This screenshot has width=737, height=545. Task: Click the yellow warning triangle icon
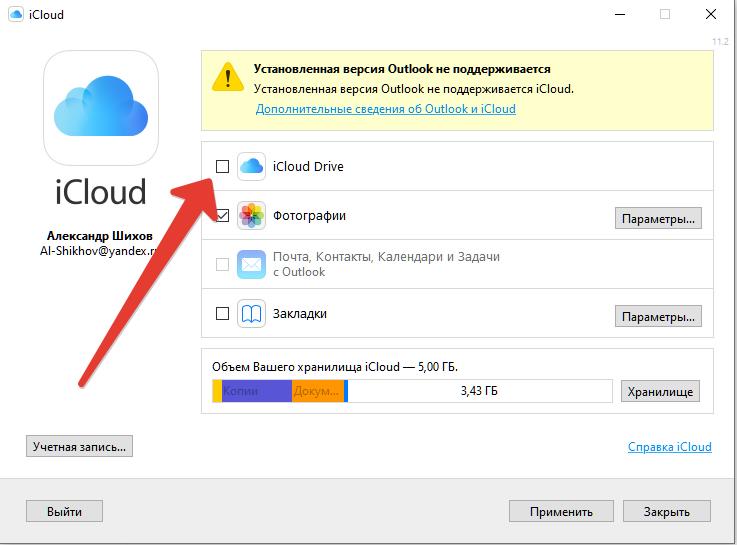click(228, 77)
